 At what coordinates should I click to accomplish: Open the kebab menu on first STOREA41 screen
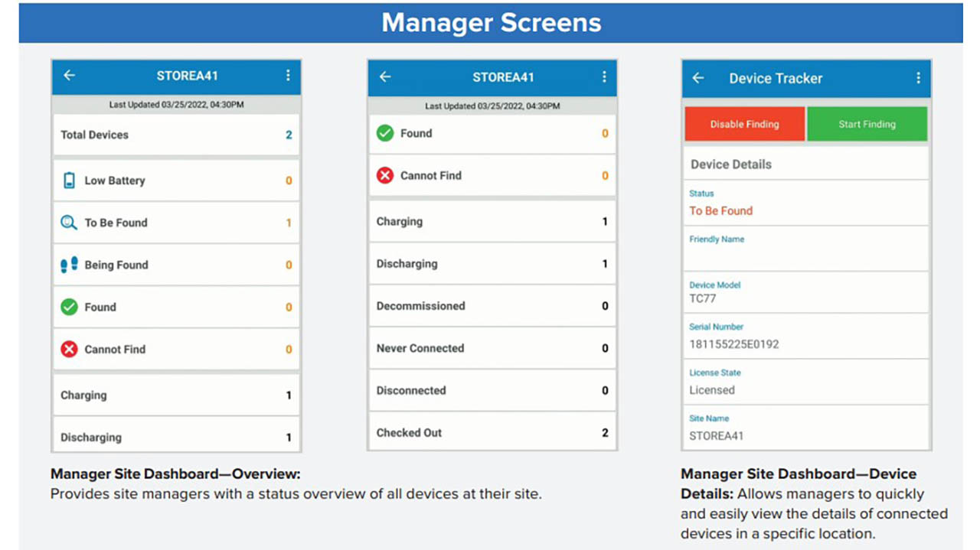tap(289, 76)
